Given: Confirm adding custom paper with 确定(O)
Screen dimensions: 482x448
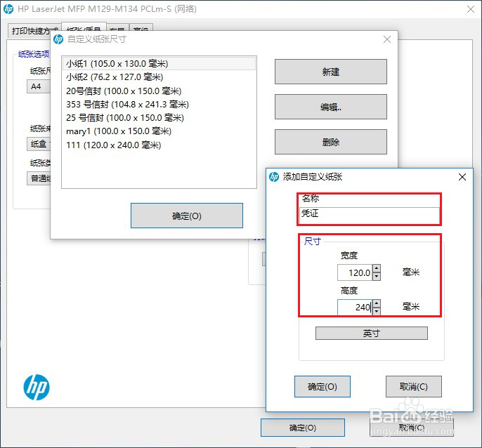Looking at the screenshot, I should click(322, 386).
